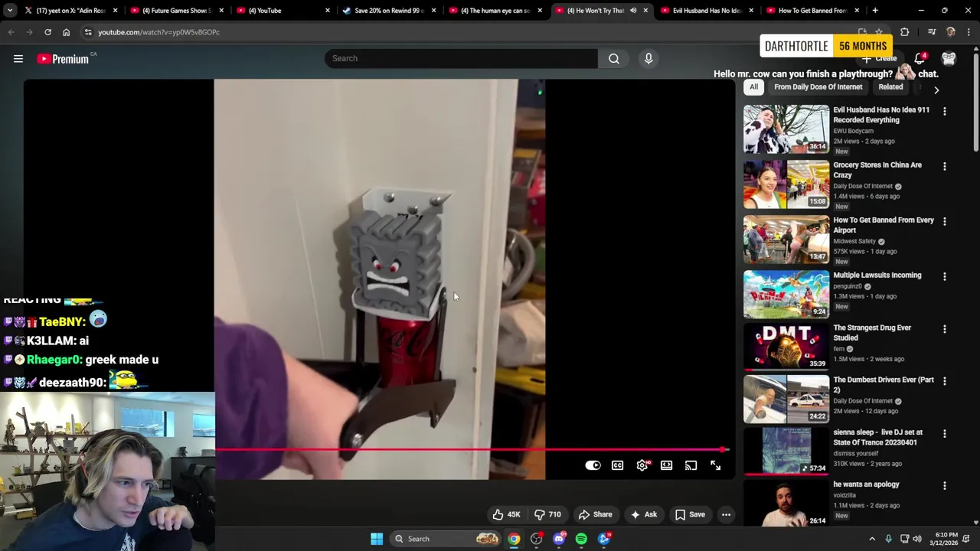This screenshot has width=980, height=551.
Task: Click the Ask button
Action: [644, 514]
